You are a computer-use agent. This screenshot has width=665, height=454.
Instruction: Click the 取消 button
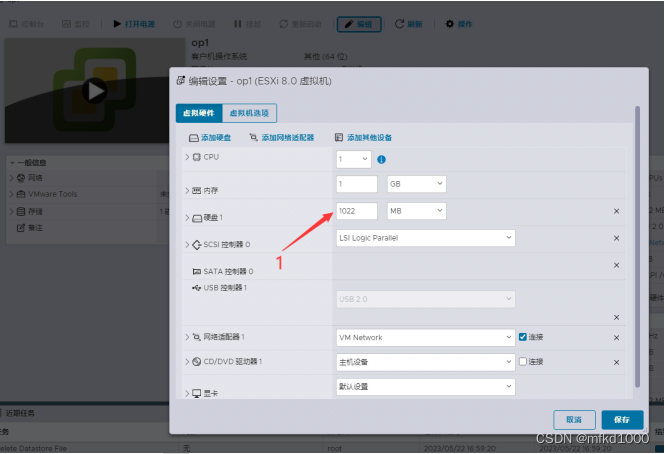574,420
